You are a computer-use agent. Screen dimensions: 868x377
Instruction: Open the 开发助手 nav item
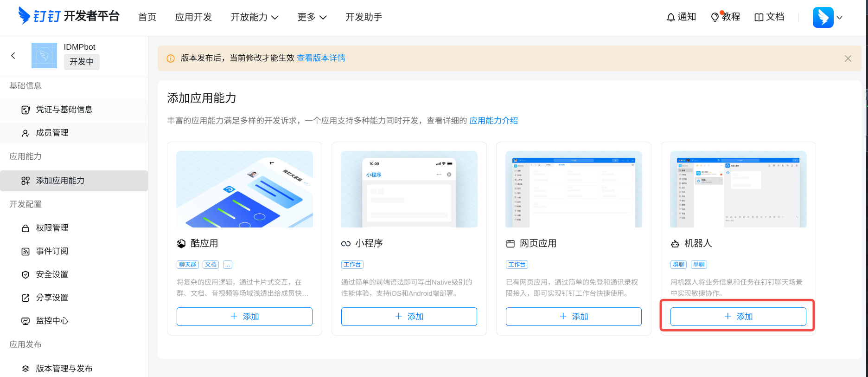[364, 17]
